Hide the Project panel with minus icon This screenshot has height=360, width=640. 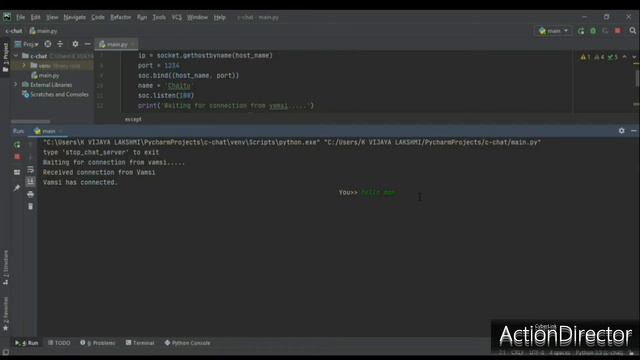87,44
